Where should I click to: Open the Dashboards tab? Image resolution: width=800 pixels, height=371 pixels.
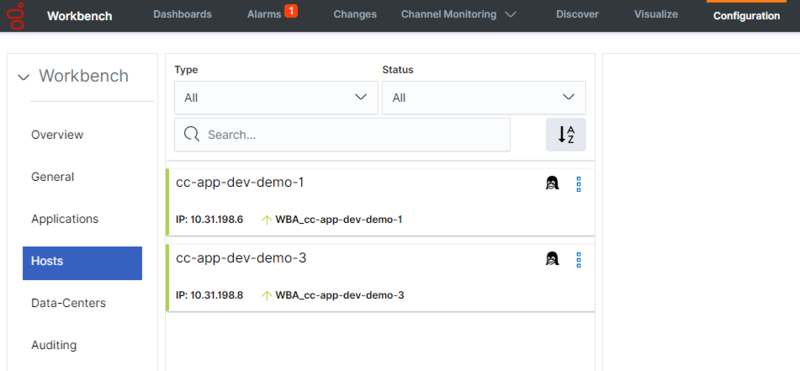point(182,14)
